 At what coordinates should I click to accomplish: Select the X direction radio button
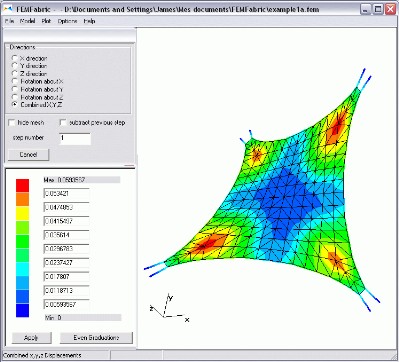click(x=15, y=58)
